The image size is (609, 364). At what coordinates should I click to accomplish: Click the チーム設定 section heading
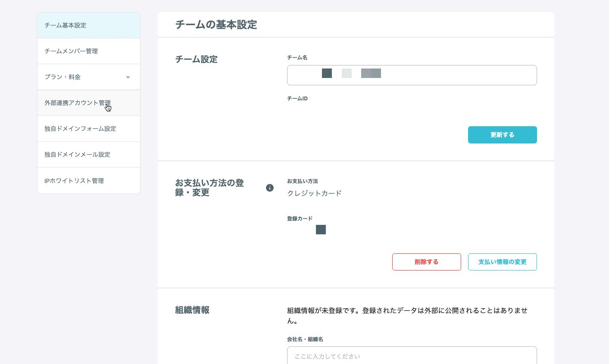point(196,59)
